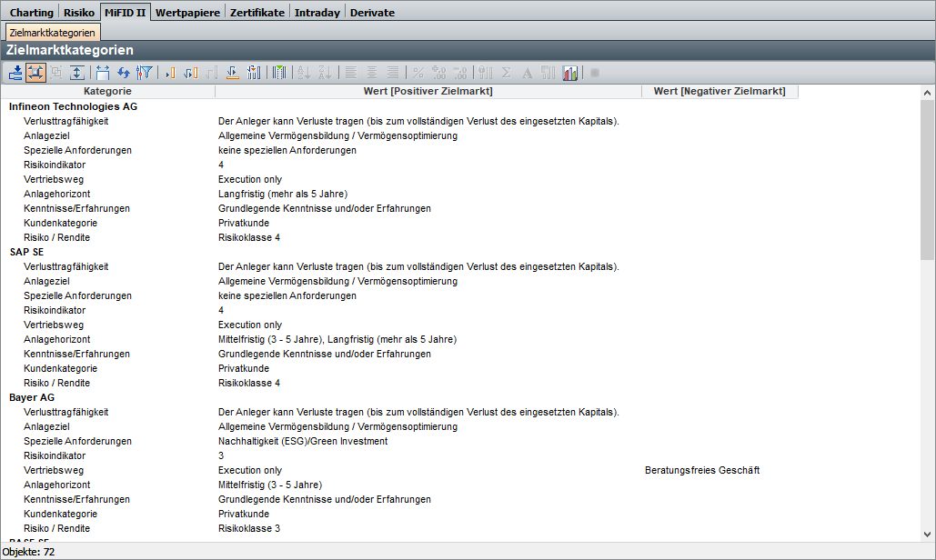Click the fit column width icon
The height and width of the screenshot is (560, 936).
103,73
